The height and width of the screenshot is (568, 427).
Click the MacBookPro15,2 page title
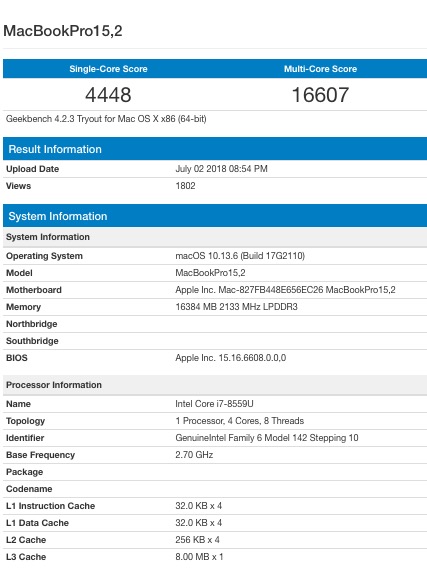(63, 31)
